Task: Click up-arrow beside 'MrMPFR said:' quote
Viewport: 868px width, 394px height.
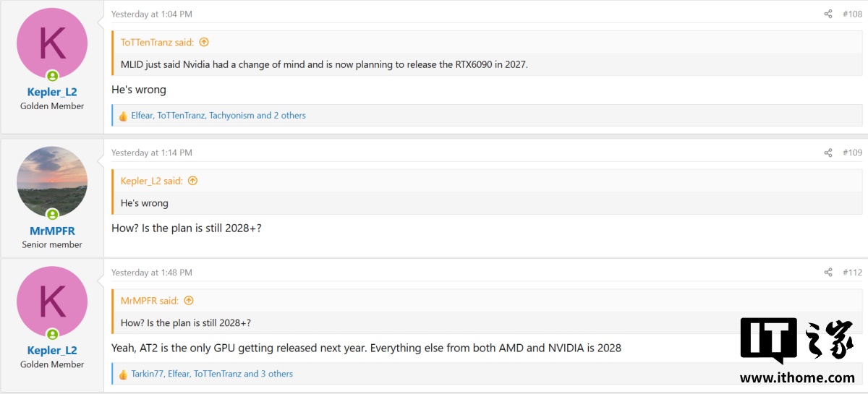Action: (189, 301)
